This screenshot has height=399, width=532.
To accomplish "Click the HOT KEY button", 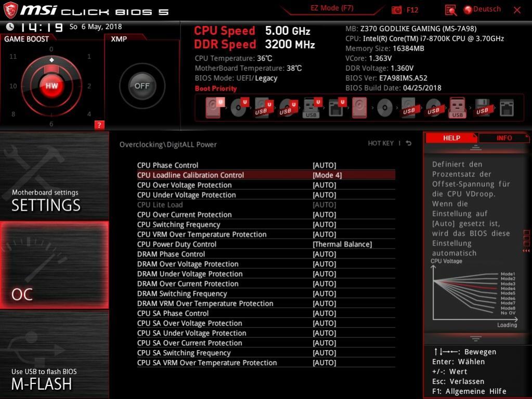I will (381, 143).
